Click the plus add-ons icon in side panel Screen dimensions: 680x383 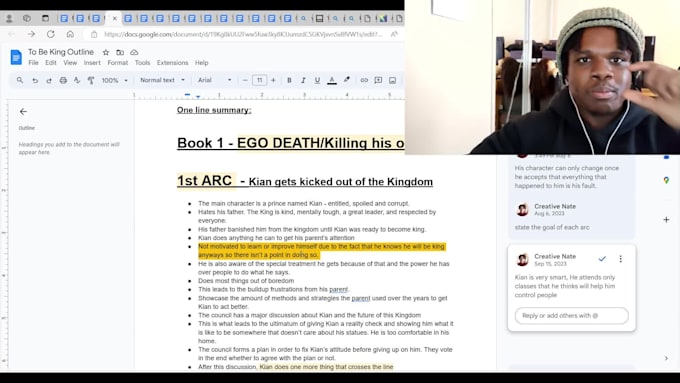(667, 219)
